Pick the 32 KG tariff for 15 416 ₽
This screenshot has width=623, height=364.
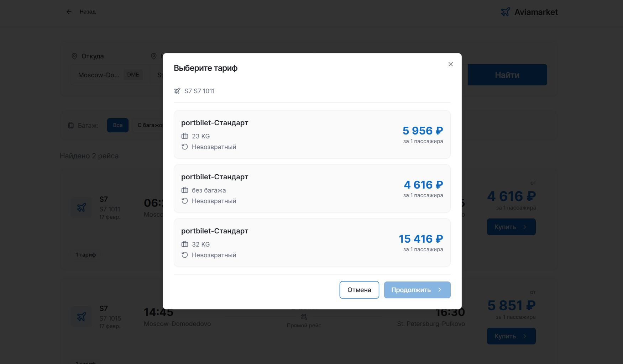pos(312,243)
